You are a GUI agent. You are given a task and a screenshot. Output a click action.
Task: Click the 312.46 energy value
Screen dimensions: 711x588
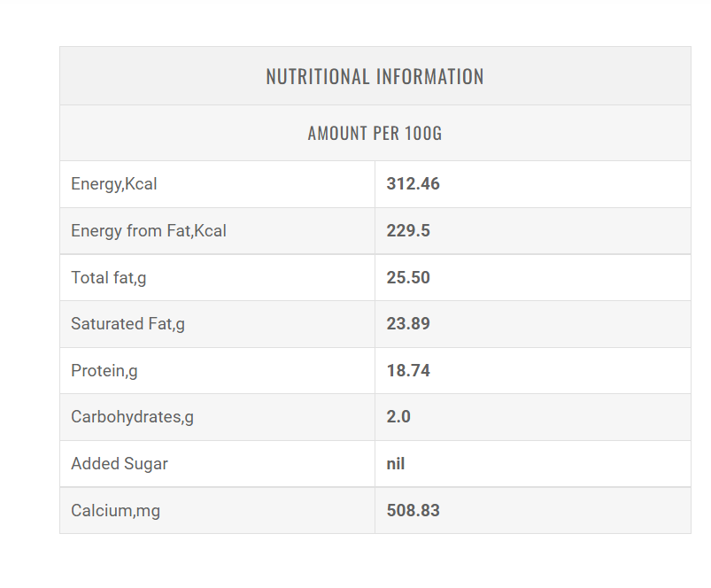pos(413,184)
